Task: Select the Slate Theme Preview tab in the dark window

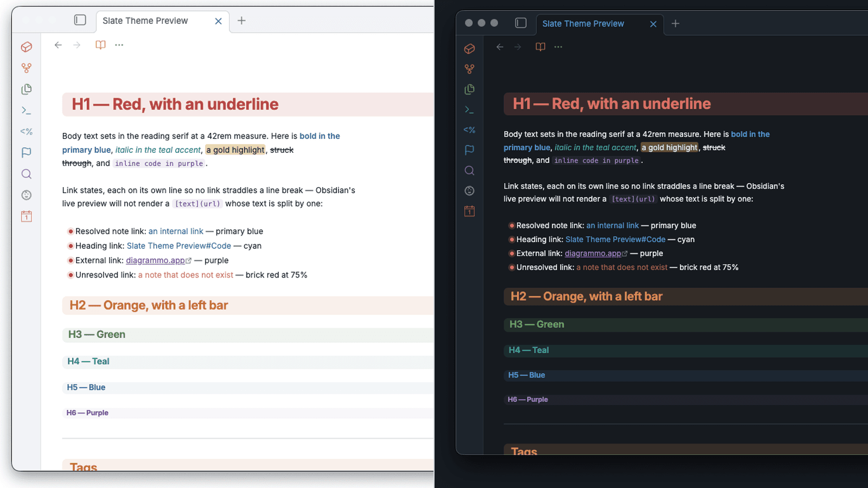Action: (599, 24)
